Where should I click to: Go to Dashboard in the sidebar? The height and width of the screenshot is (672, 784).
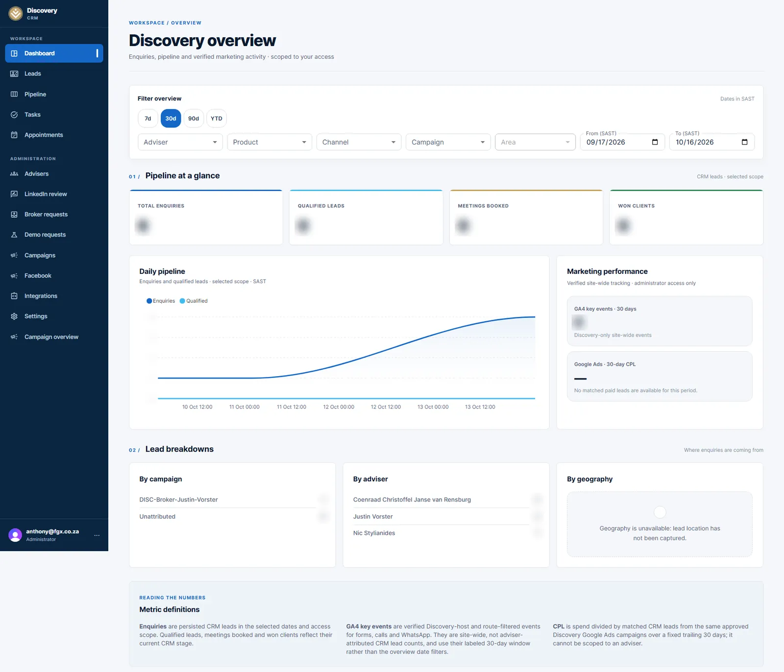tap(54, 53)
